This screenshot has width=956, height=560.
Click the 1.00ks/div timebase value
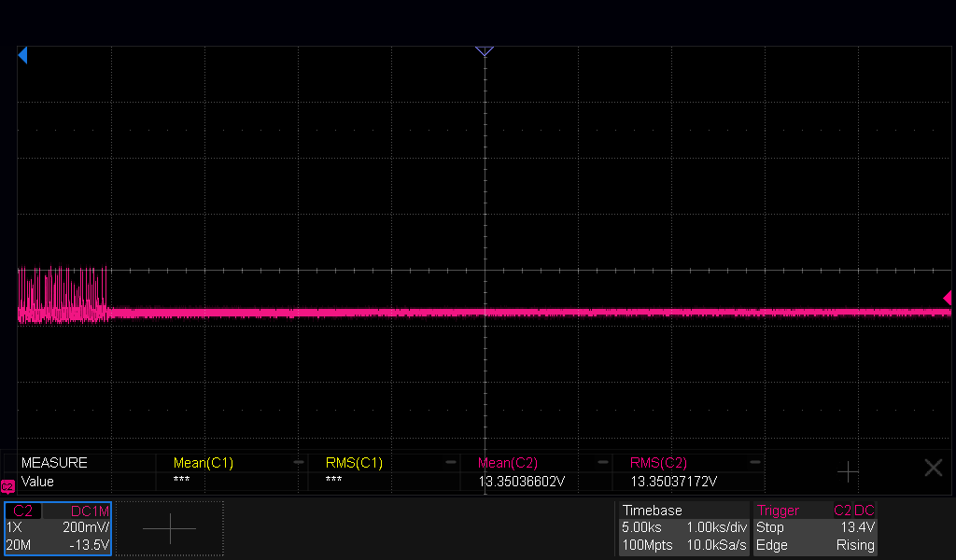pyautogui.click(x=716, y=527)
